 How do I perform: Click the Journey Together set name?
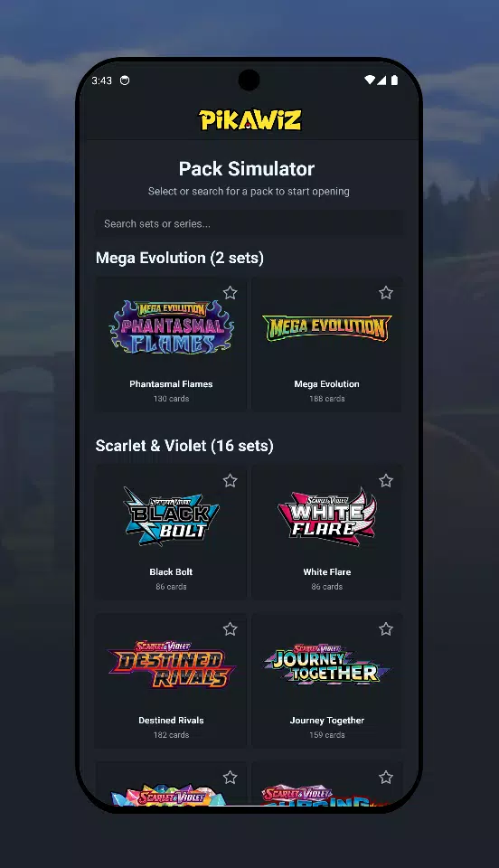tap(327, 721)
